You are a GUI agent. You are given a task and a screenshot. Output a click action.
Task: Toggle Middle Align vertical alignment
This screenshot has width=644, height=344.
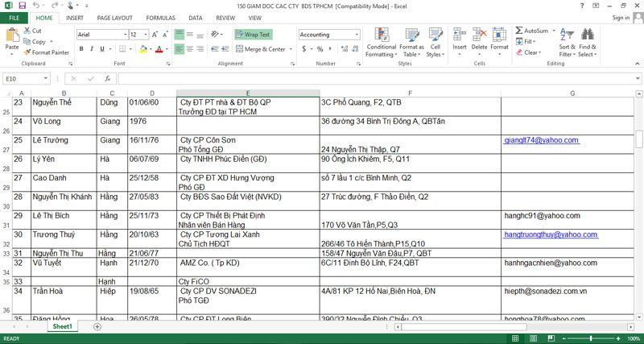point(190,35)
